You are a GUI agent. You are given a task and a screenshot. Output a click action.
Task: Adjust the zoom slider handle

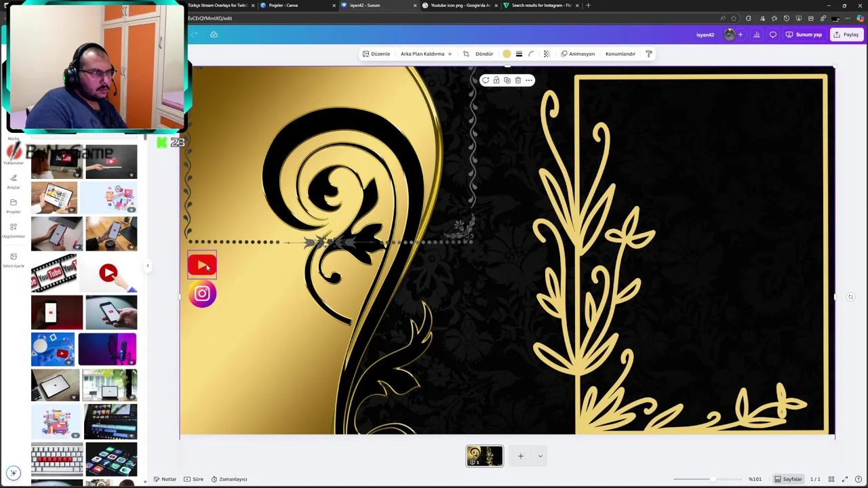[712, 479]
